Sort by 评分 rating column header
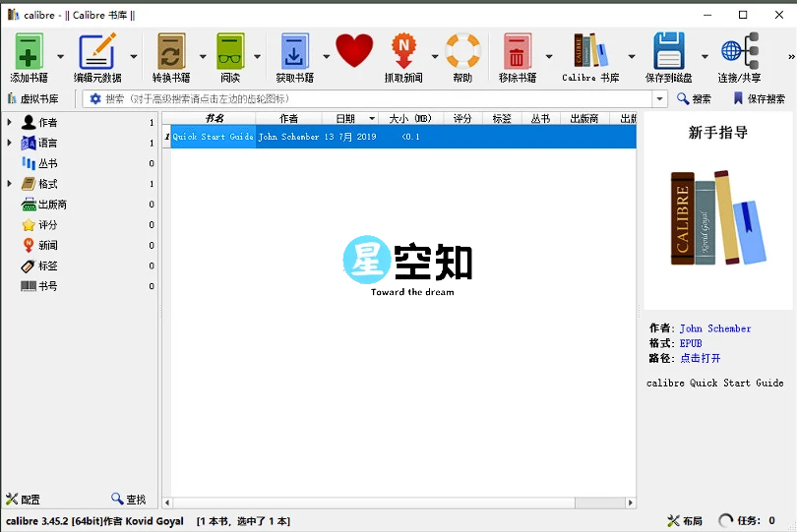This screenshot has width=797, height=532. click(462, 118)
